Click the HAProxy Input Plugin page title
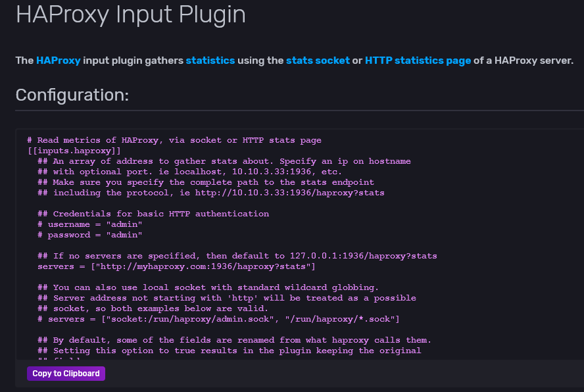Screen dimensions: 584x392 [130, 14]
